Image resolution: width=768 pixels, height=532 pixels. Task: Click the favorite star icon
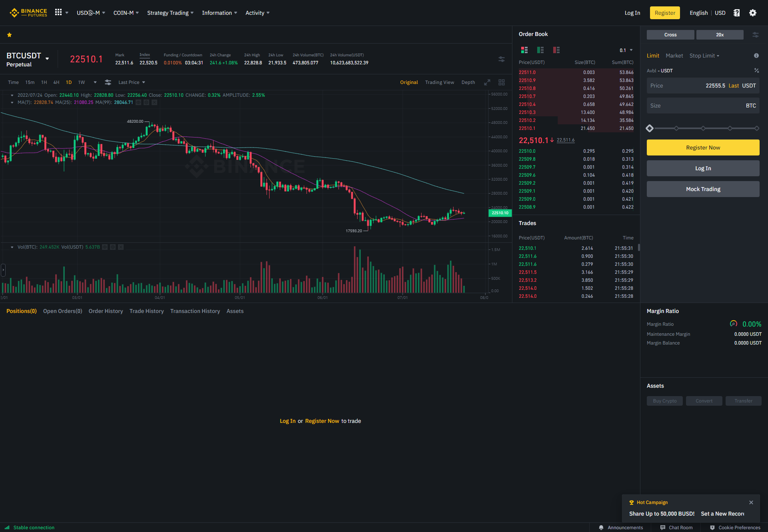click(x=9, y=35)
